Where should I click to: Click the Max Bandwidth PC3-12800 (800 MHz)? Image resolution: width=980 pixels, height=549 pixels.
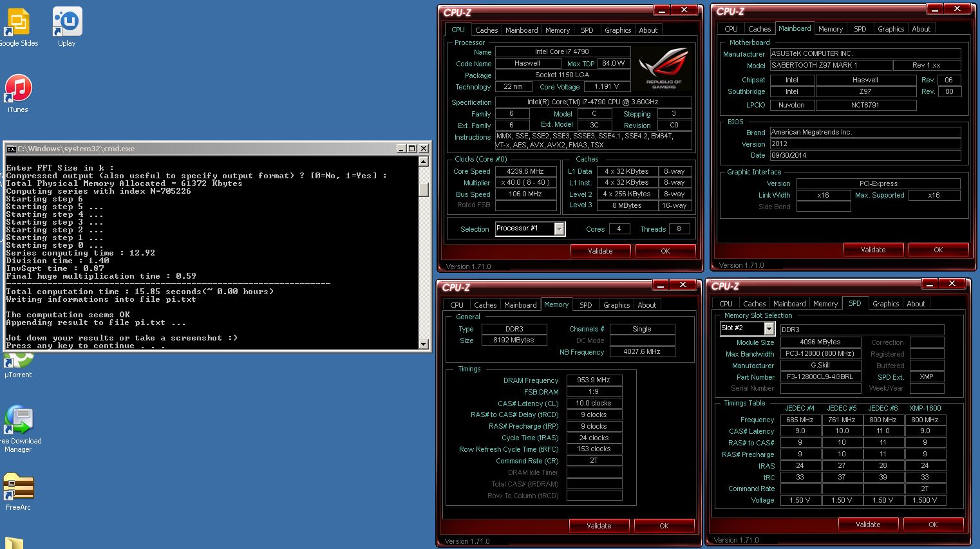[x=820, y=353]
